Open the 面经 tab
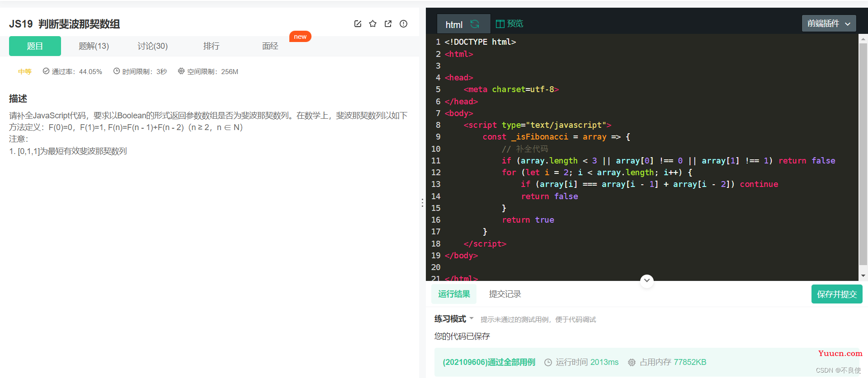The width and height of the screenshot is (868, 378). 270,46
